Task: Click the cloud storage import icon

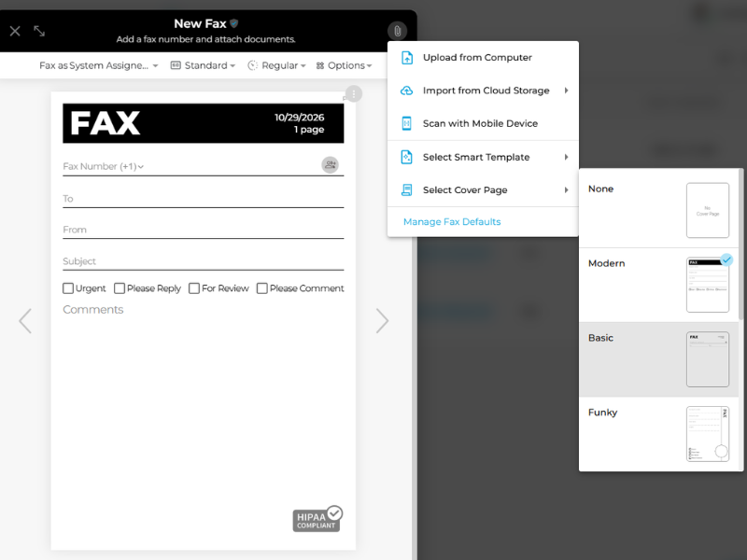Action: 407,91
